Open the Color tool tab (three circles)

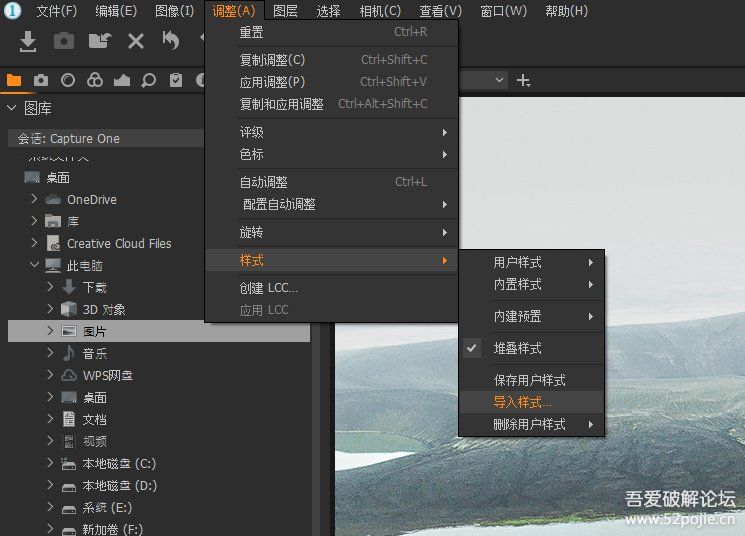95,80
